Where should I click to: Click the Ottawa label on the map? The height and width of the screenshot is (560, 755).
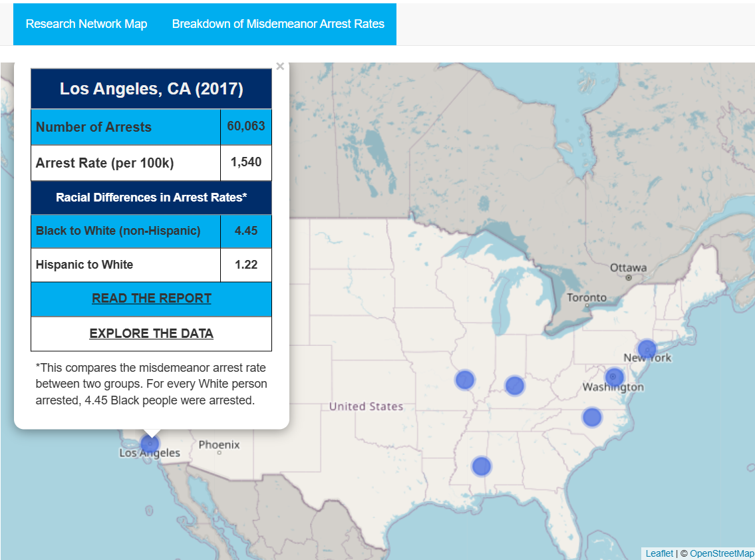coord(628,267)
